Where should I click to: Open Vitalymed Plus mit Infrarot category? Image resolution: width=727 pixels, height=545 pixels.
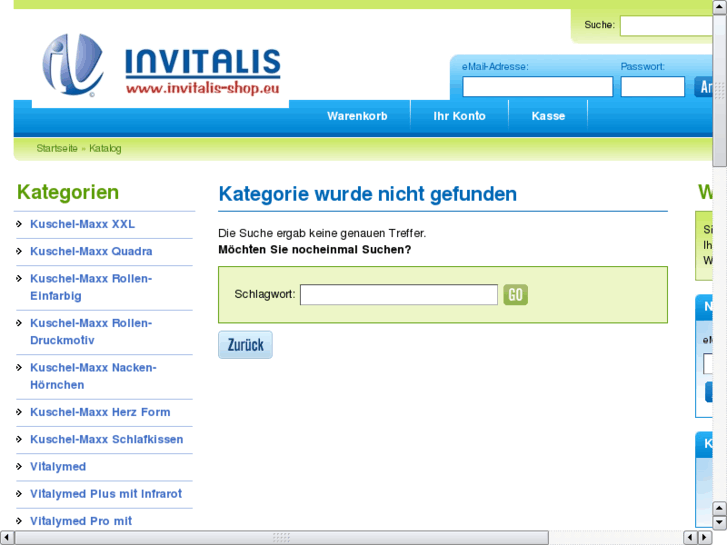tap(106, 494)
